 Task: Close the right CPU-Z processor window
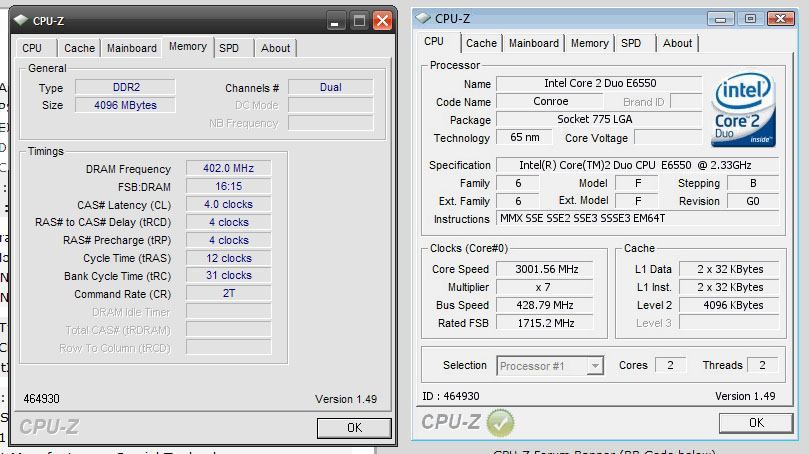(781, 19)
